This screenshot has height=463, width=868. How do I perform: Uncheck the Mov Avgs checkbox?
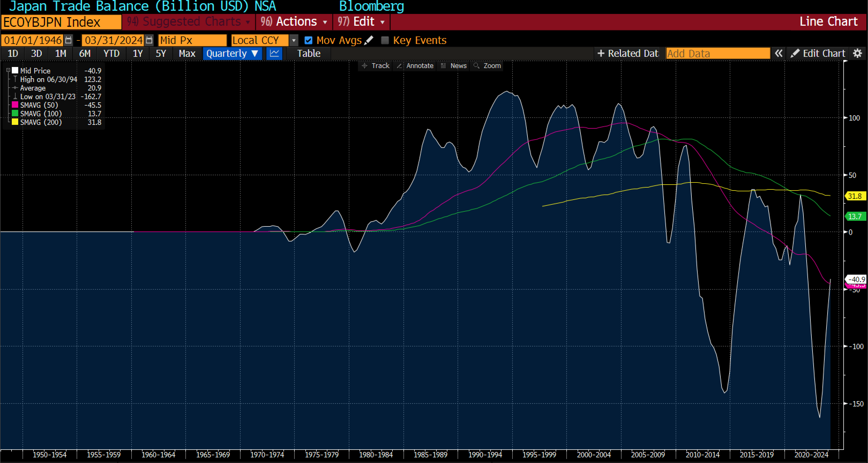click(x=308, y=40)
